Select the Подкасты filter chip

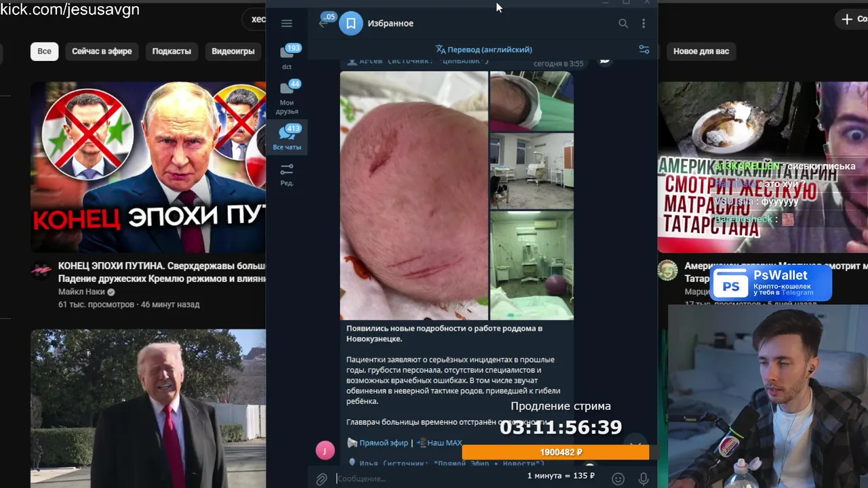[x=172, y=51]
